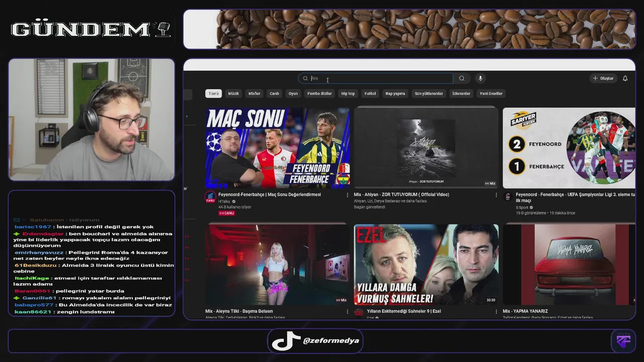Select the Canlı filter chip
Viewport: 644px width, 362px height.
pyautogui.click(x=274, y=94)
